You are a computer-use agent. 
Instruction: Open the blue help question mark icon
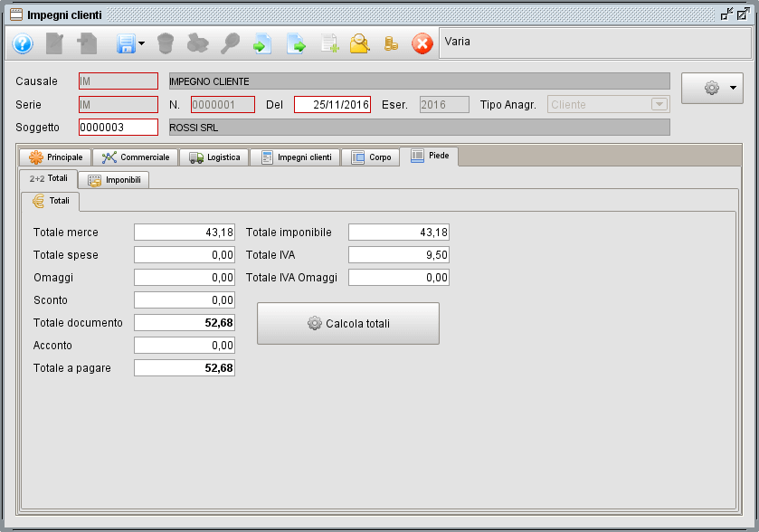pos(23,43)
